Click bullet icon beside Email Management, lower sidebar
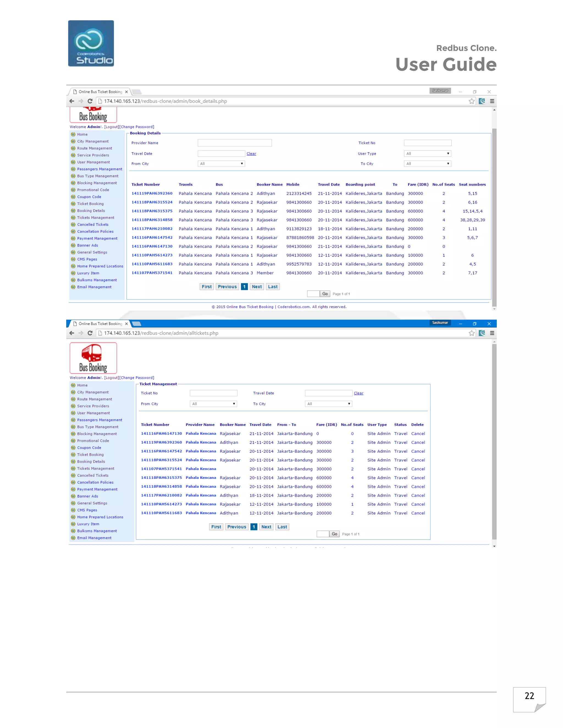The image size is (563, 728). [73, 538]
